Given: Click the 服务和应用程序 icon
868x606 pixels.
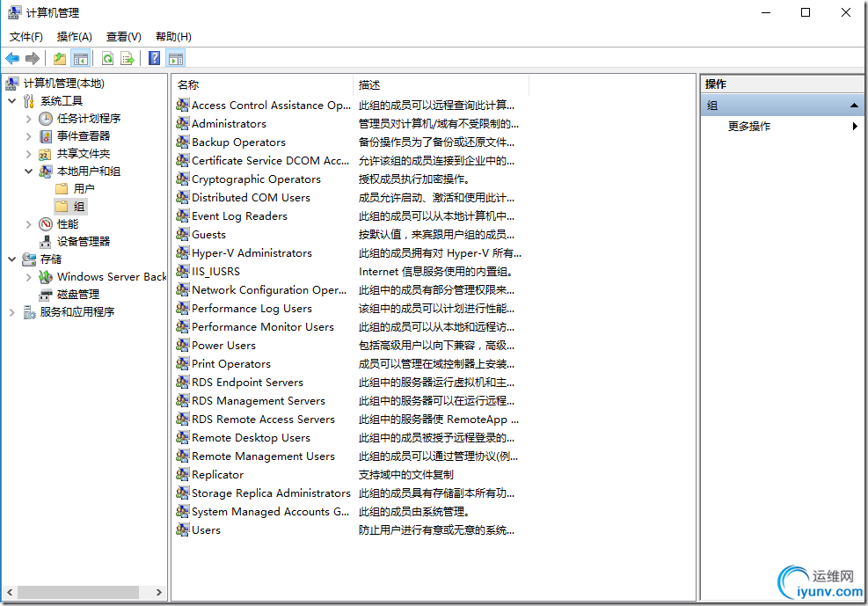Looking at the screenshot, I should click(29, 312).
